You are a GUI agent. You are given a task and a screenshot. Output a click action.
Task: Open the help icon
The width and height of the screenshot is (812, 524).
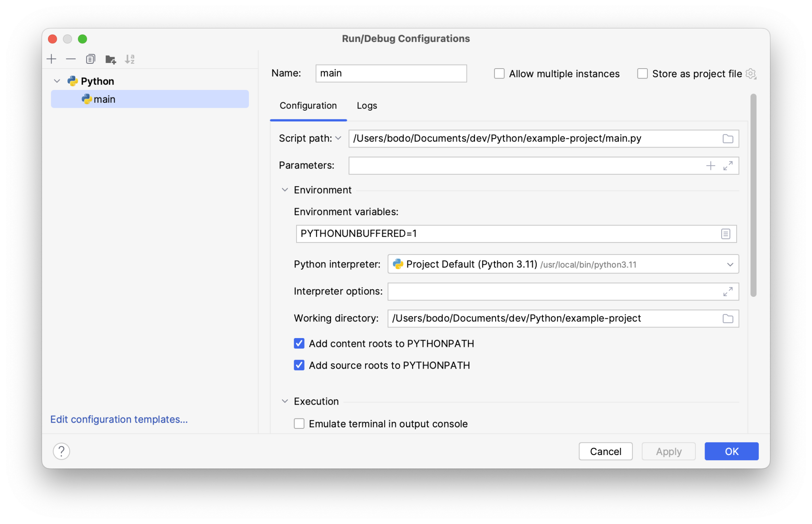pos(61,451)
